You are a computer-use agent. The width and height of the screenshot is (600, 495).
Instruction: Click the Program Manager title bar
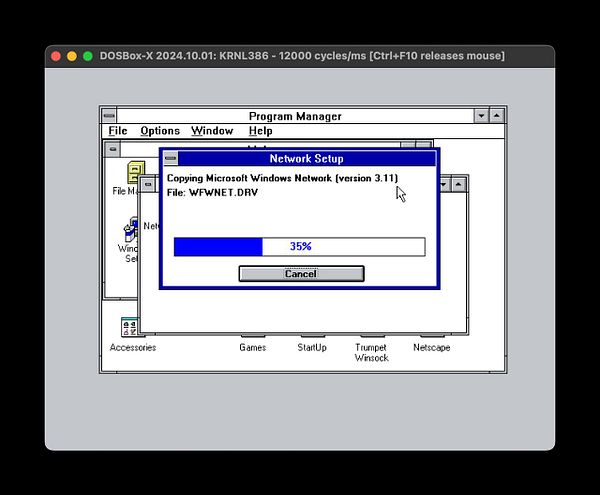coord(295,116)
